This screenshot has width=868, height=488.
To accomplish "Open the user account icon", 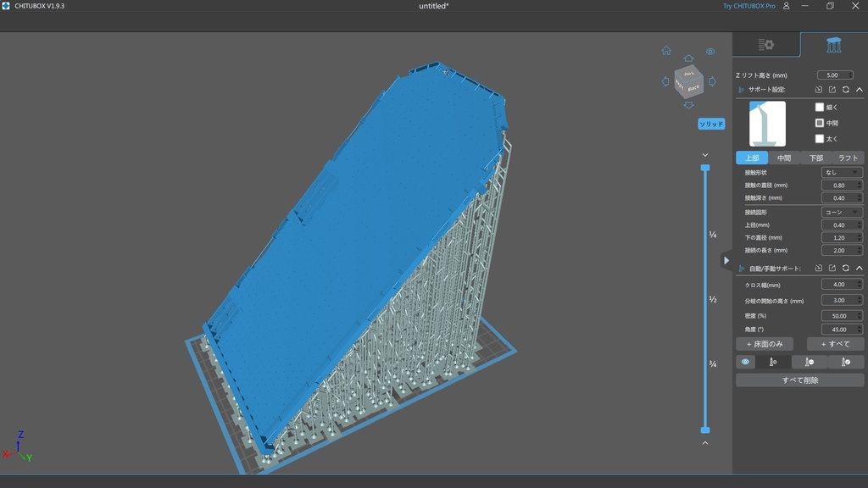I will coord(786,6).
